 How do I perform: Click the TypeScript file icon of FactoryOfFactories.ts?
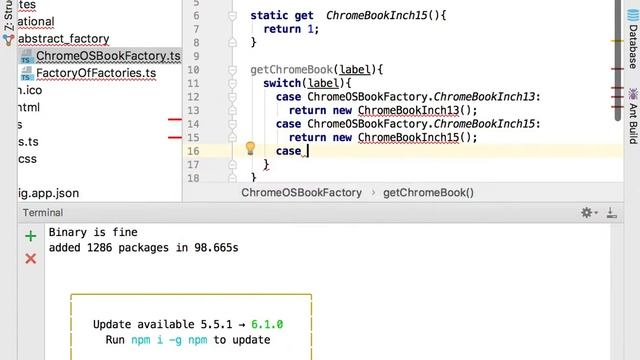27,73
